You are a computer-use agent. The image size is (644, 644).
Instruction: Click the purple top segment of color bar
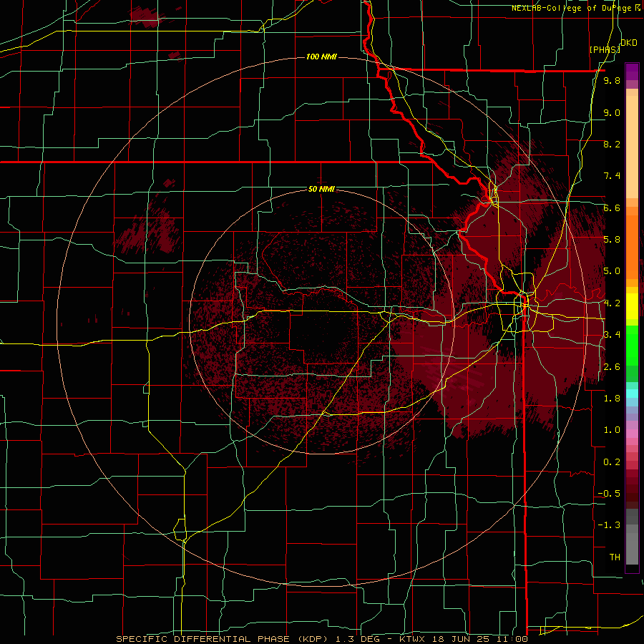(632, 72)
